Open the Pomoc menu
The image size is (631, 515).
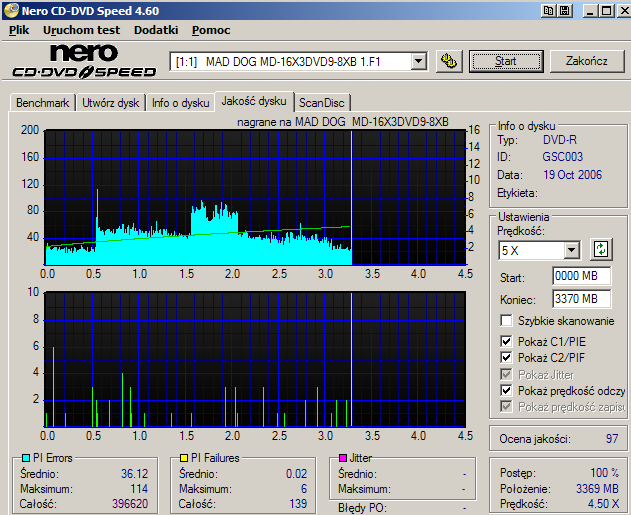[211, 30]
